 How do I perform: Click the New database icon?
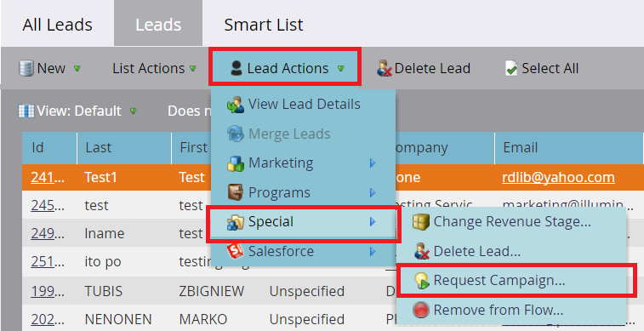click(26, 68)
